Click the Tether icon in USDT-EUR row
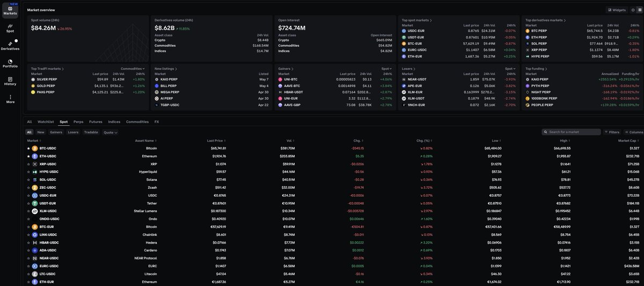The image size is (644, 286). [35, 203]
